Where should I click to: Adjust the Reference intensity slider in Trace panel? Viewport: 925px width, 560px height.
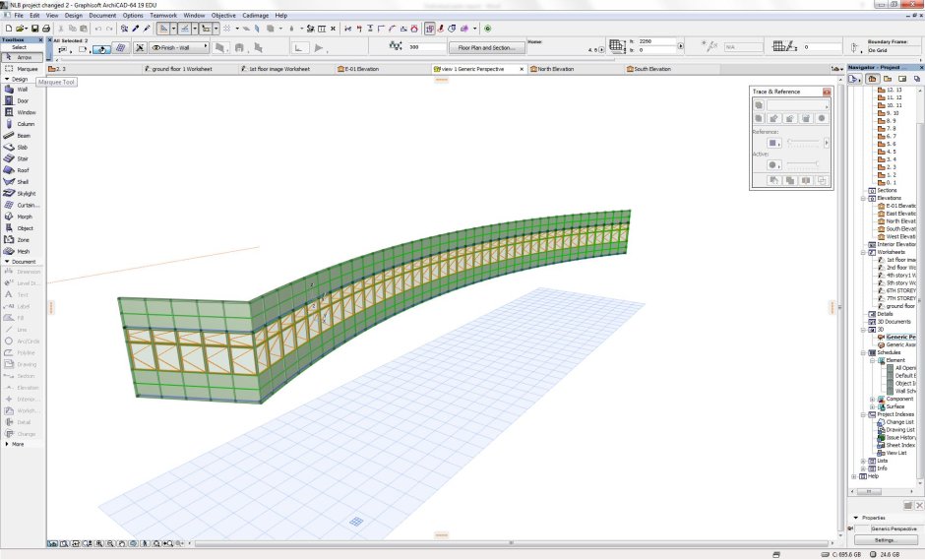point(803,142)
